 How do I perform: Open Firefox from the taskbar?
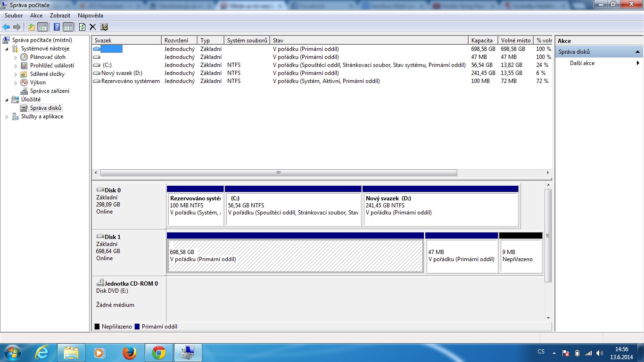[129, 353]
